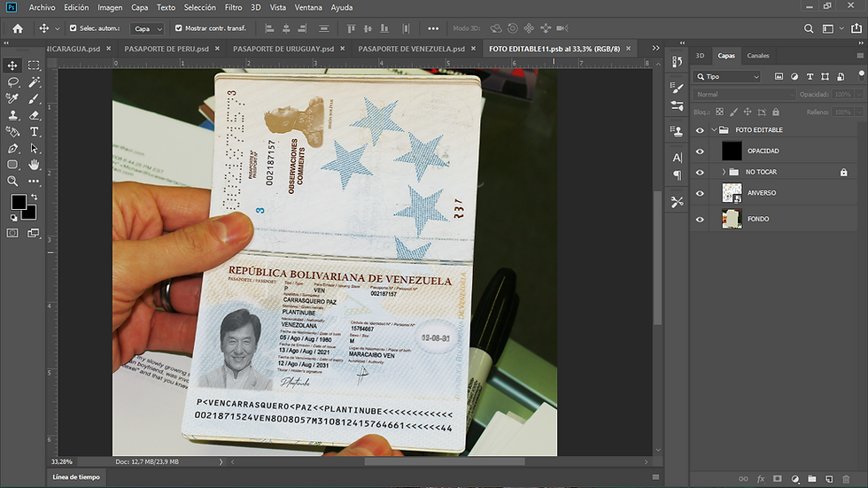Open the Clone Source panel icon

tap(677, 131)
